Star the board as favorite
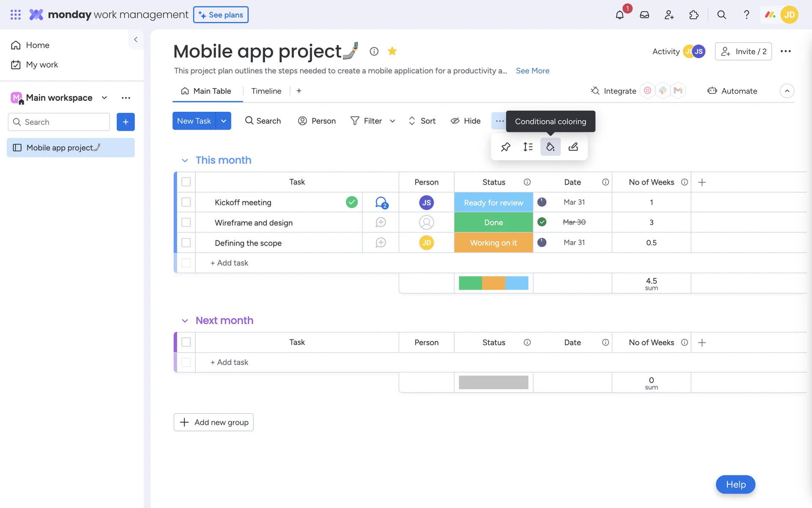812x508 pixels. (x=392, y=51)
